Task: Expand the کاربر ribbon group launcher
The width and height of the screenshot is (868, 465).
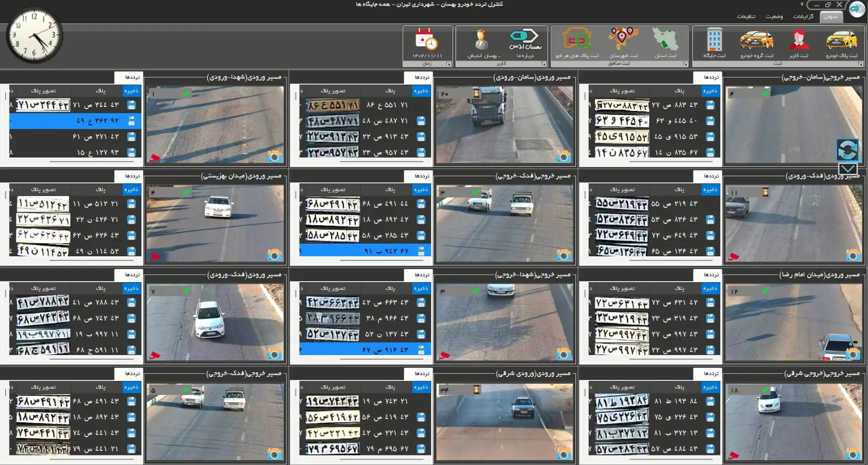Action: (544, 64)
